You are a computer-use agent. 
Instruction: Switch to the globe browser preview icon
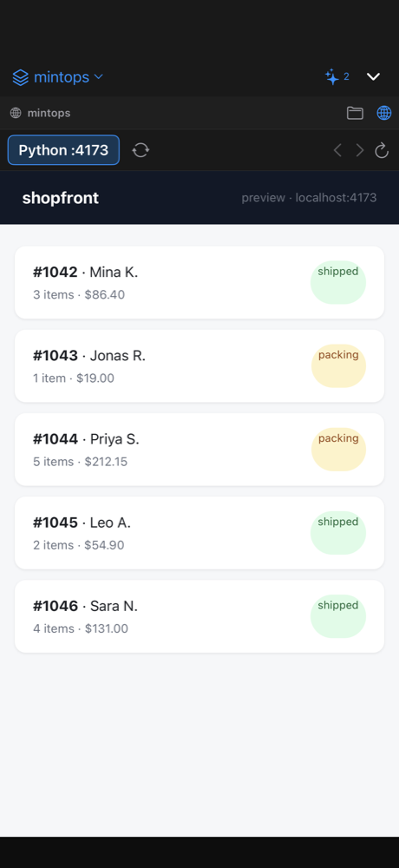384,113
